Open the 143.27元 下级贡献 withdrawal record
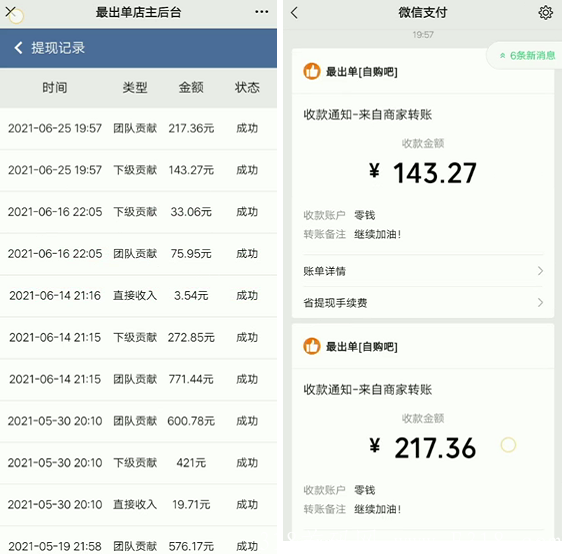Image resolution: width=562 pixels, height=554 pixels. tap(138, 170)
